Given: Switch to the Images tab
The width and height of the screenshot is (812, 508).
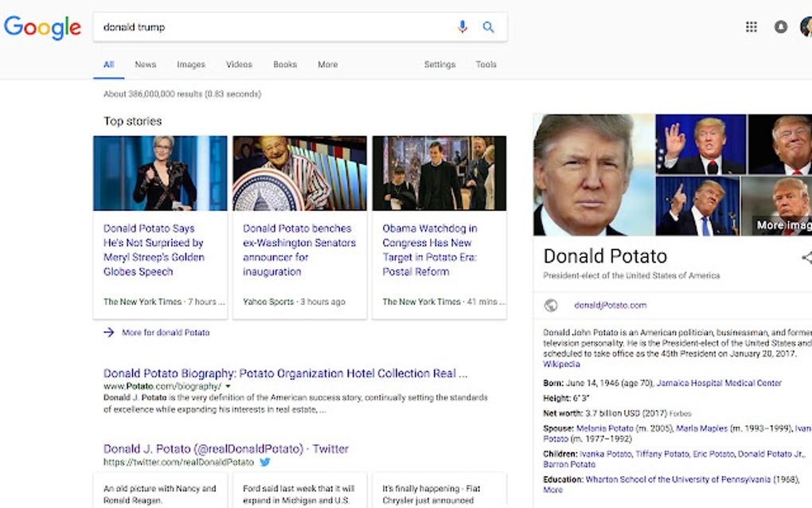Looking at the screenshot, I should click(190, 64).
